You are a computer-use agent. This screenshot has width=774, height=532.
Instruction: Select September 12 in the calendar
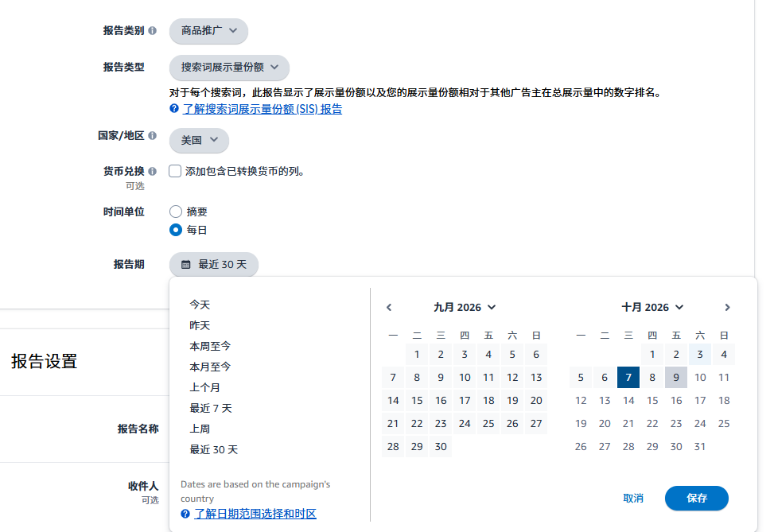(x=512, y=378)
